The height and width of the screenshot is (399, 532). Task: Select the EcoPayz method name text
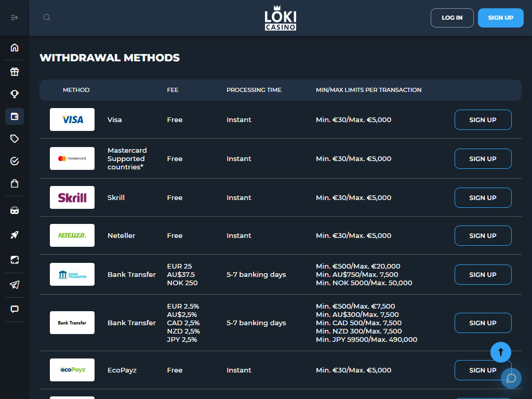[x=122, y=370]
